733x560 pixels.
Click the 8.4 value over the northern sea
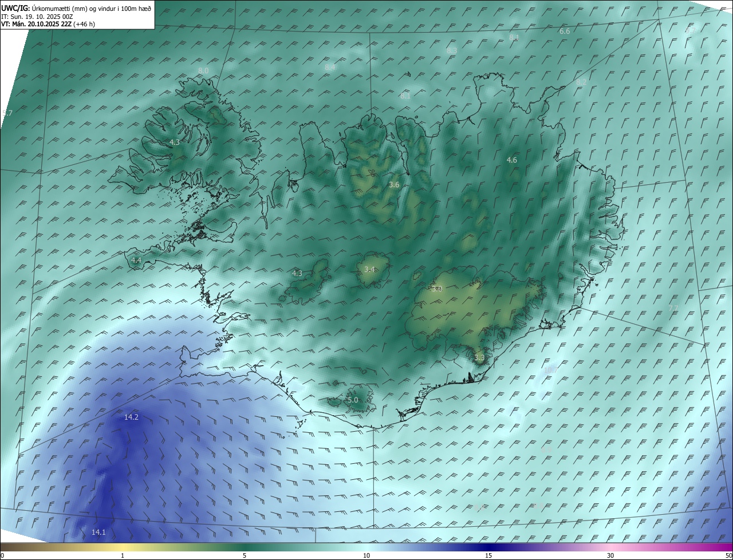[x=330, y=68]
